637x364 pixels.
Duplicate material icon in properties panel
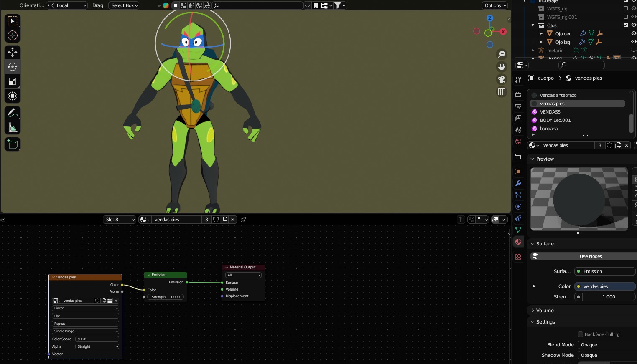coord(618,145)
